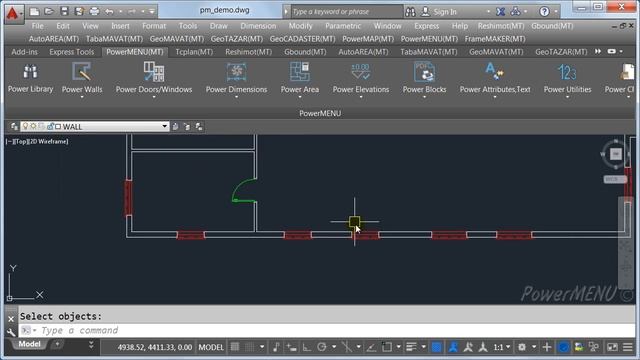
Task: Click the coordinates readout 4938.52, 4411.33, 0.00
Action: [x=155, y=347]
